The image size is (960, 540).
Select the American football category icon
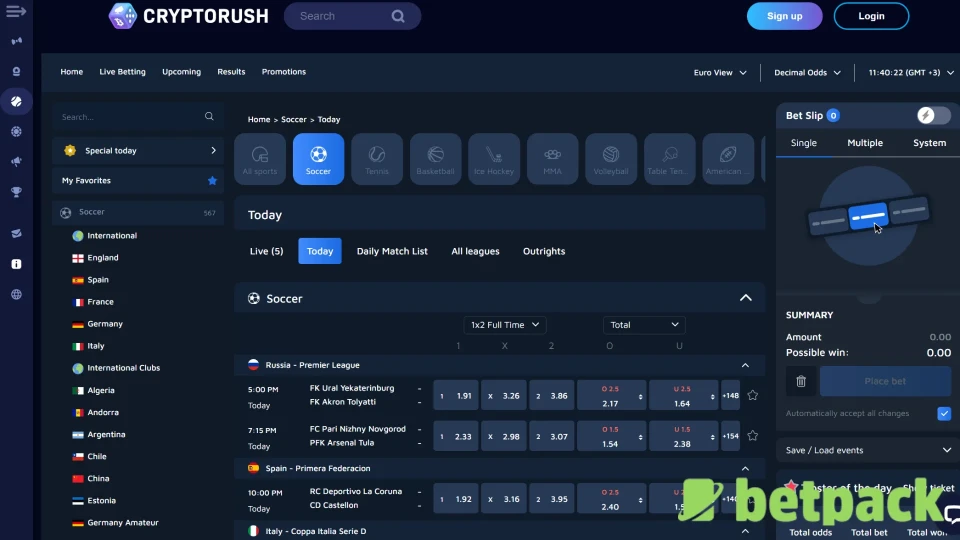(728, 159)
